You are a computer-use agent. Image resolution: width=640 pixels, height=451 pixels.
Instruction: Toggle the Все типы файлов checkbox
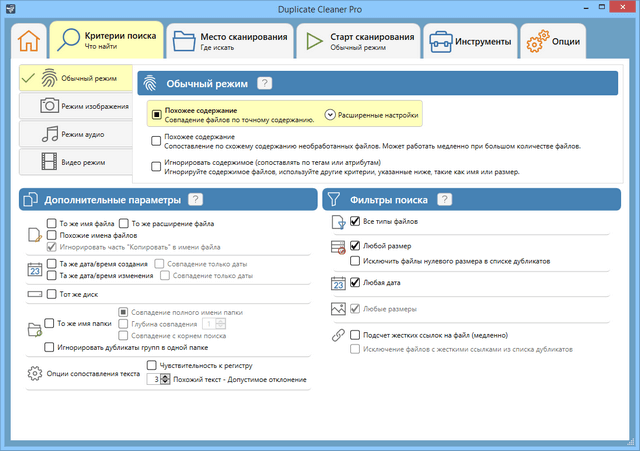pos(355,221)
